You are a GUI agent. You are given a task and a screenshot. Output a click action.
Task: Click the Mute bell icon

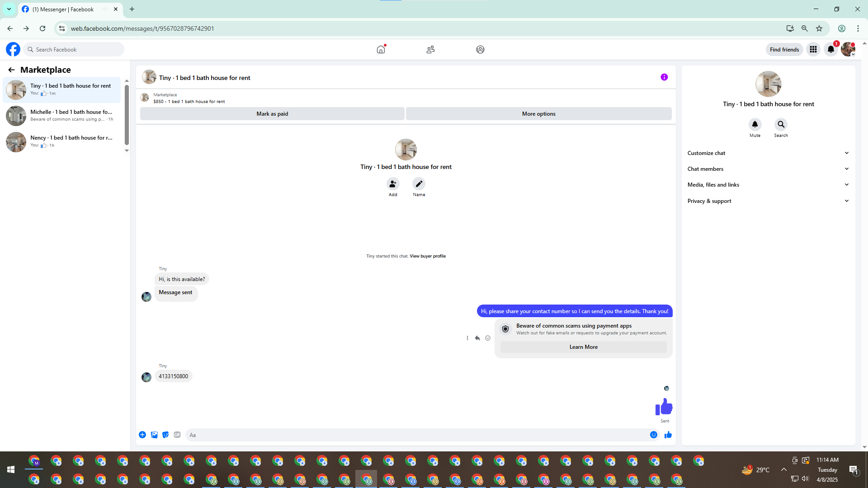pos(755,124)
